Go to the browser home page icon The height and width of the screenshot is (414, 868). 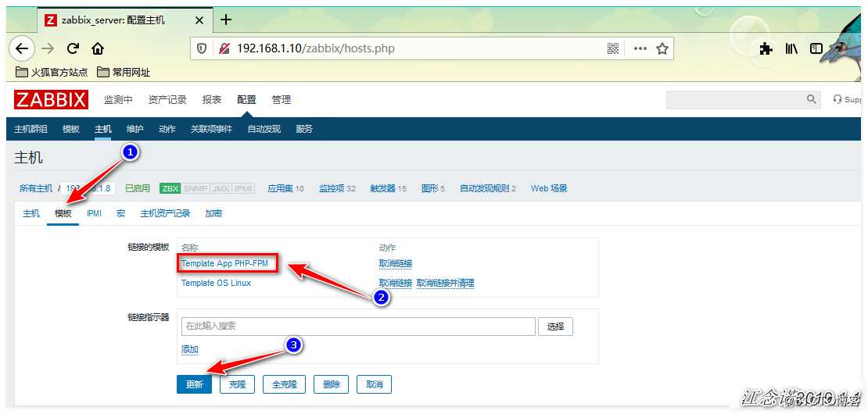pos(98,48)
